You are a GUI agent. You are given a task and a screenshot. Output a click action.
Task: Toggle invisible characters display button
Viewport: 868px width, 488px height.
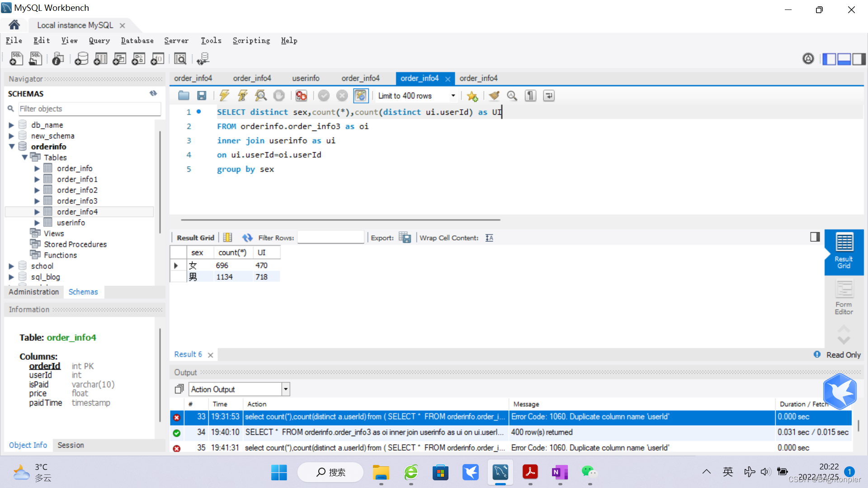[x=530, y=95]
